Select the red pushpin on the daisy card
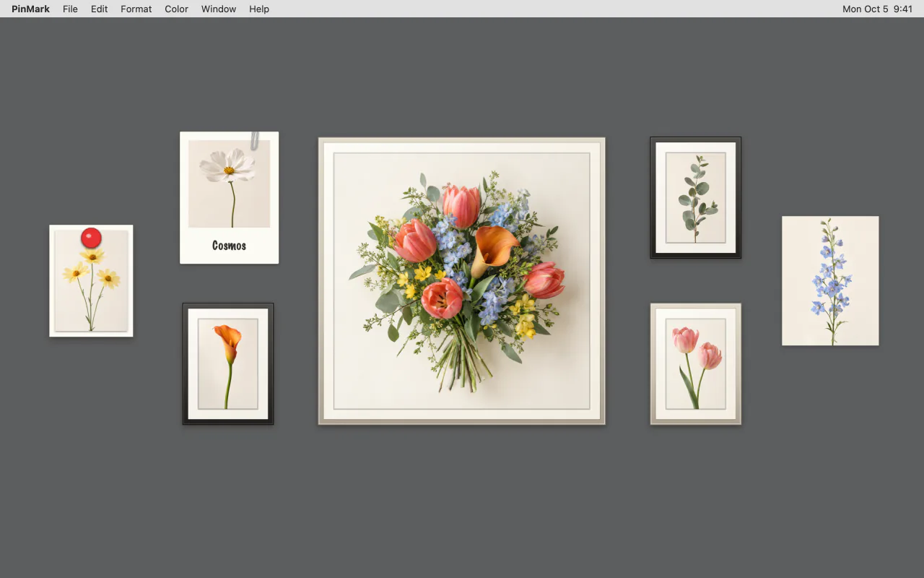 [91, 238]
